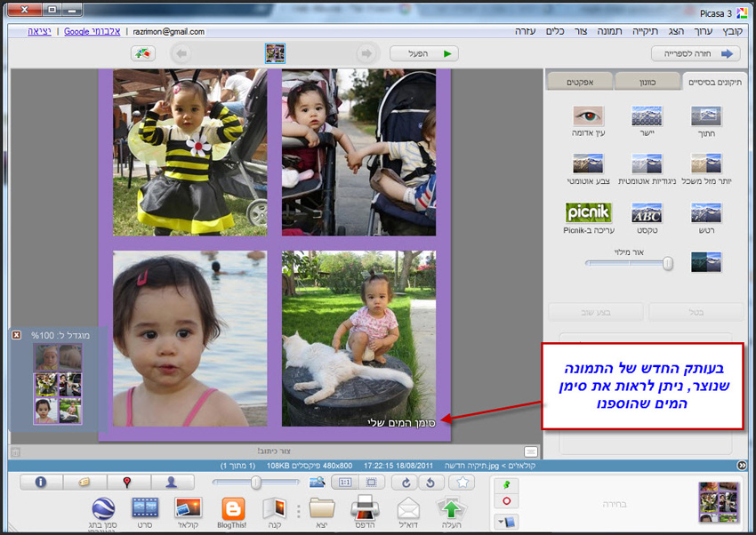756x535 pixels.
Task: Close the zoom preview overlay
Action: click(x=16, y=335)
